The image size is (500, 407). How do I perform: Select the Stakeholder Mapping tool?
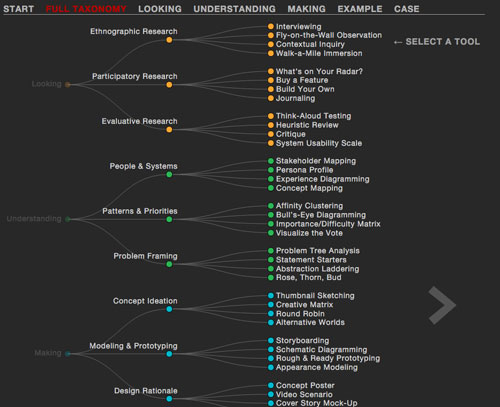(x=316, y=161)
